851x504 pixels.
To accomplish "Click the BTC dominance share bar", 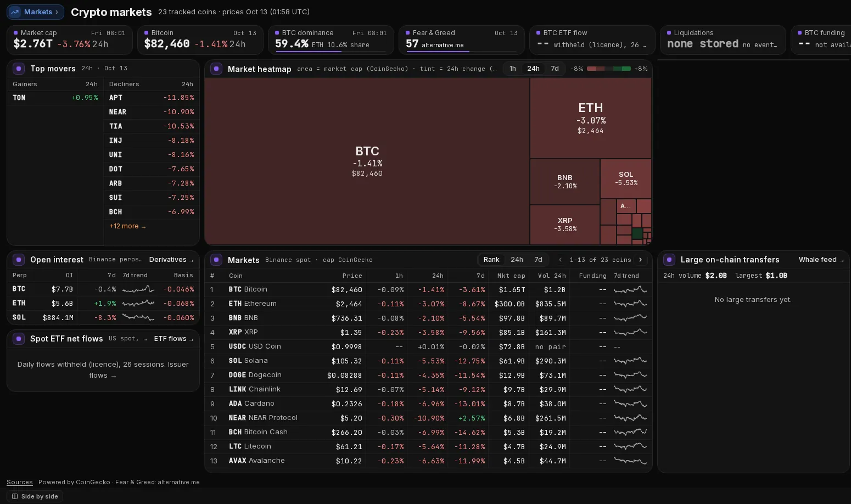I will [331, 52].
